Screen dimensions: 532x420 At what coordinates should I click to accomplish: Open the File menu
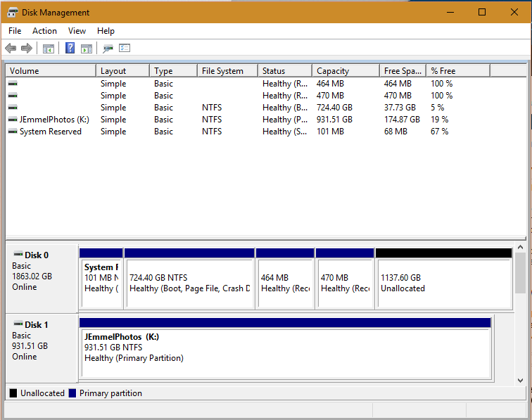(15, 31)
